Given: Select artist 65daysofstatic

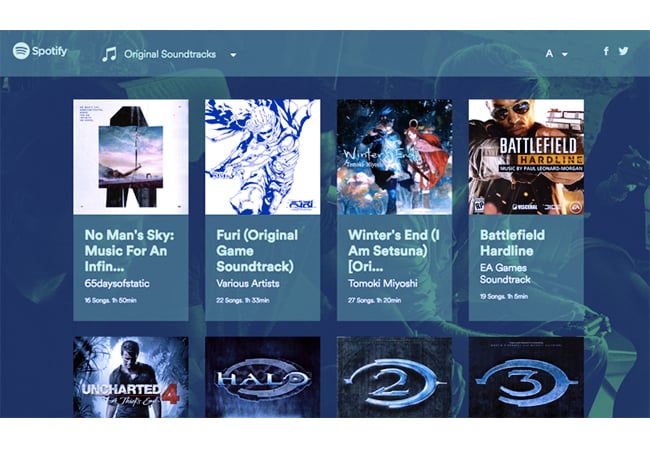Looking at the screenshot, I should 117,283.
